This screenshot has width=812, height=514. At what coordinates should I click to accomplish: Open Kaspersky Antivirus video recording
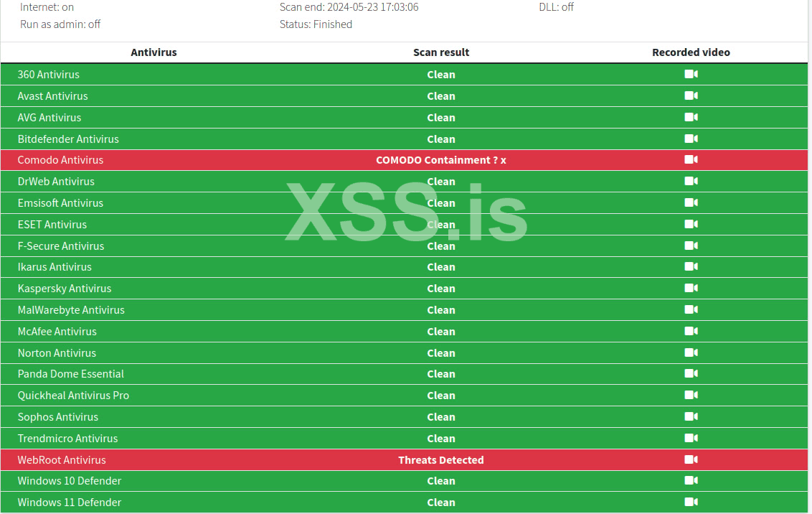pyautogui.click(x=691, y=288)
